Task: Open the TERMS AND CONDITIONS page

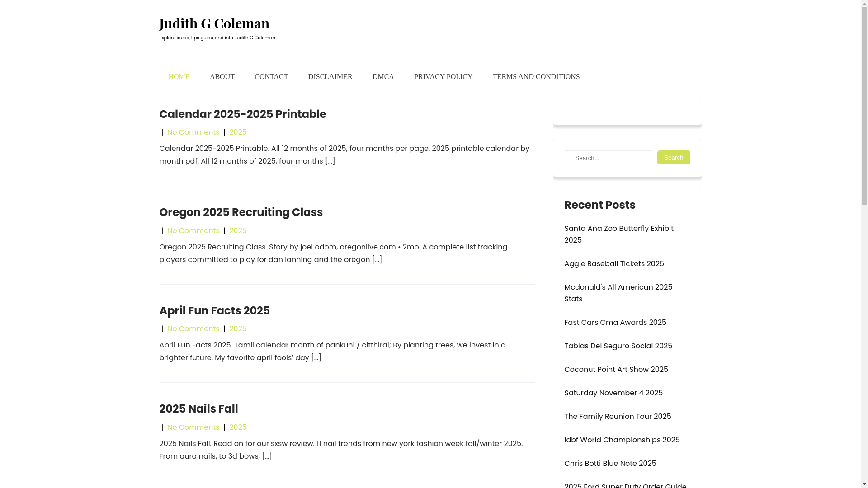Action: [536, 77]
